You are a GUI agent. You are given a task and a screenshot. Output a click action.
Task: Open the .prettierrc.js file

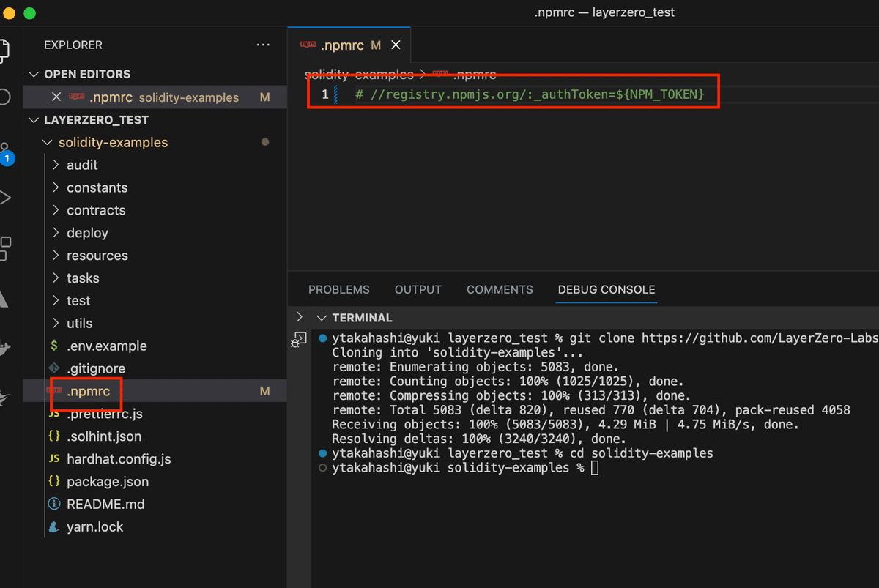[105, 414]
